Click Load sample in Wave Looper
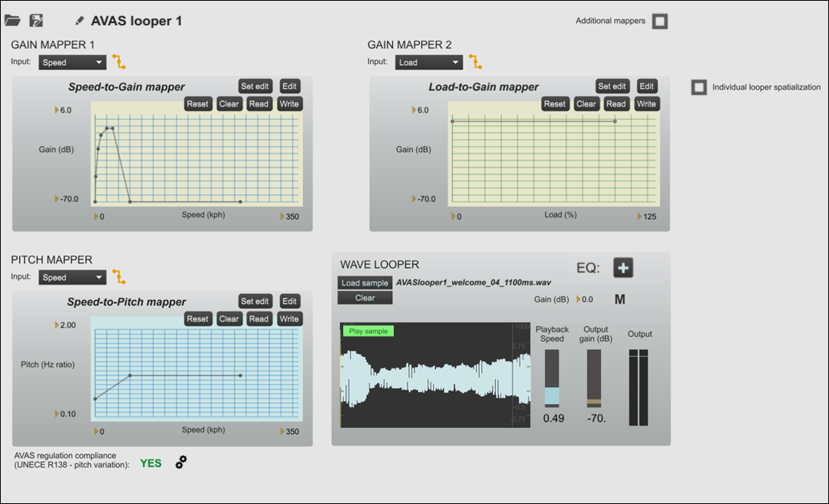Image resolution: width=829 pixels, height=504 pixels. 365,283
